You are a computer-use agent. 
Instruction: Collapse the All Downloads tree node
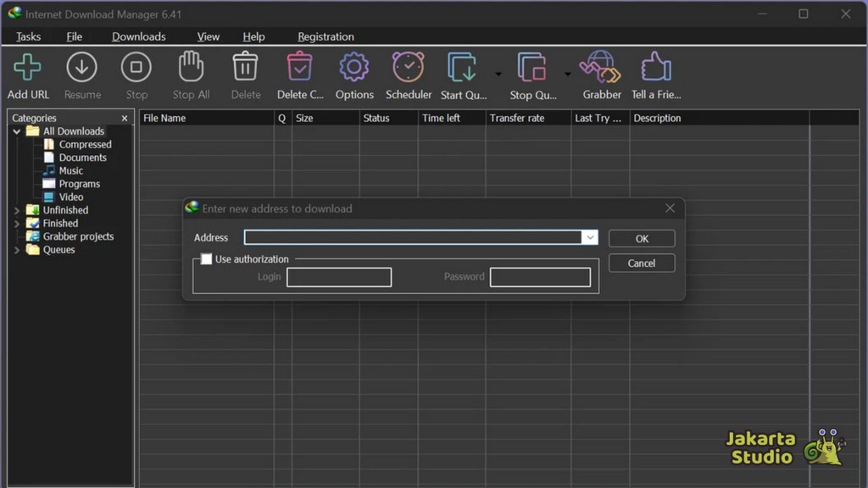(17, 131)
